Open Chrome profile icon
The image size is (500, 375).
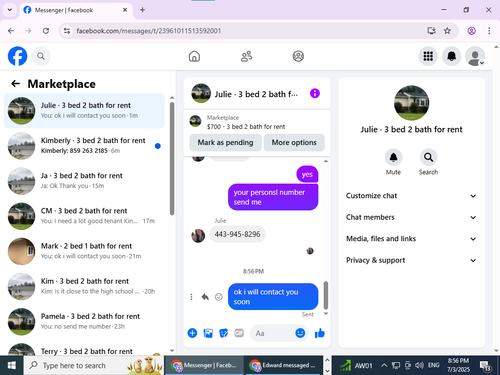coord(471,31)
